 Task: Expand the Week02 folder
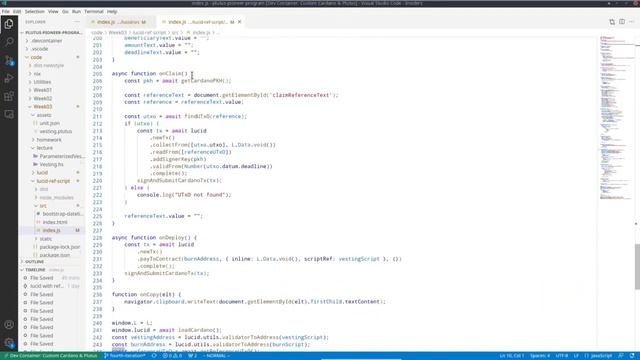[42, 98]
